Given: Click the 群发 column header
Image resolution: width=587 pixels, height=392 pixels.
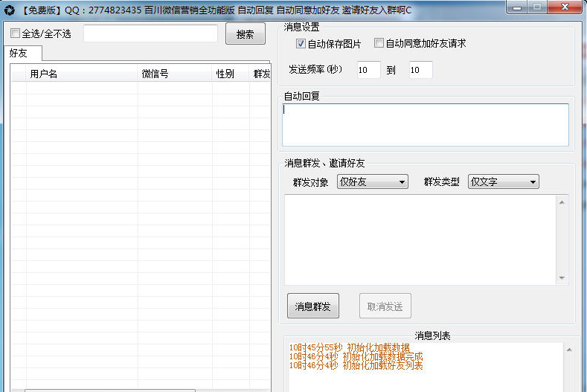Looking at the screenshot, I should 260,74.
